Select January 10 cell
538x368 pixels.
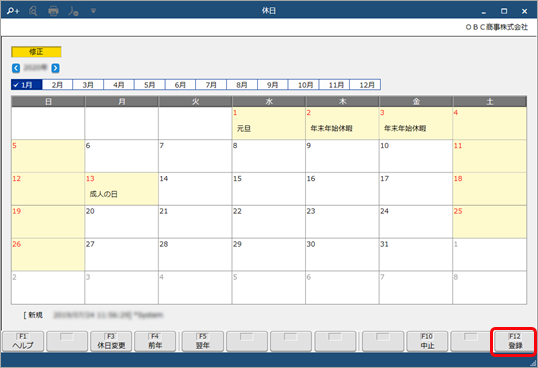pos(416,156)
